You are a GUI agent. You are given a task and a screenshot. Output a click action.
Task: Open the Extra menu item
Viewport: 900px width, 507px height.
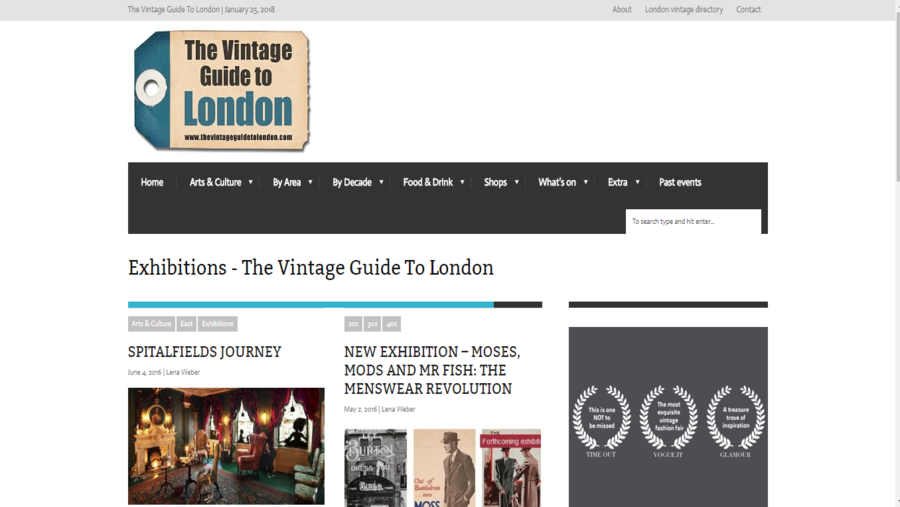coord(618,182)
